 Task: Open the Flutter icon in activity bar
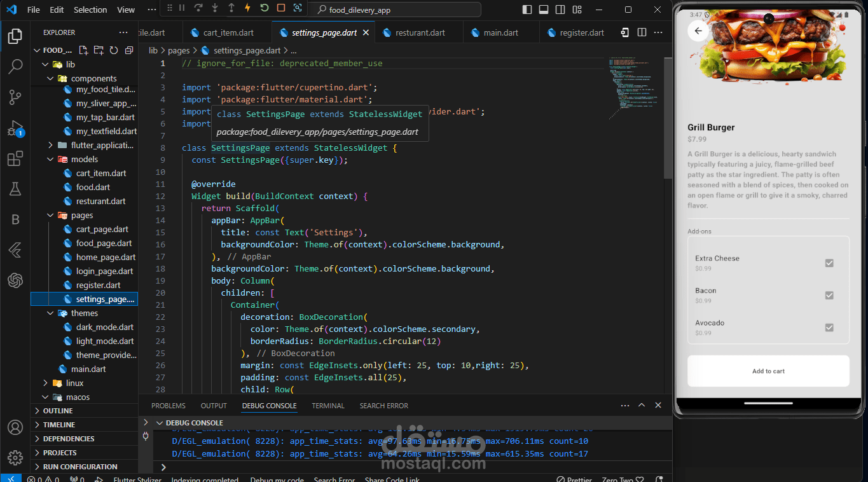(x=15, y=250)
